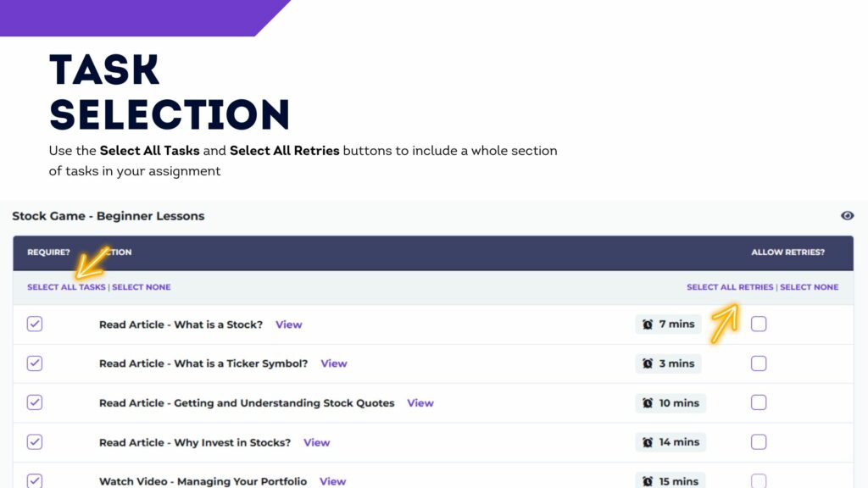Toggle the eye icon for Beginner Lessons

coord(847,216)
